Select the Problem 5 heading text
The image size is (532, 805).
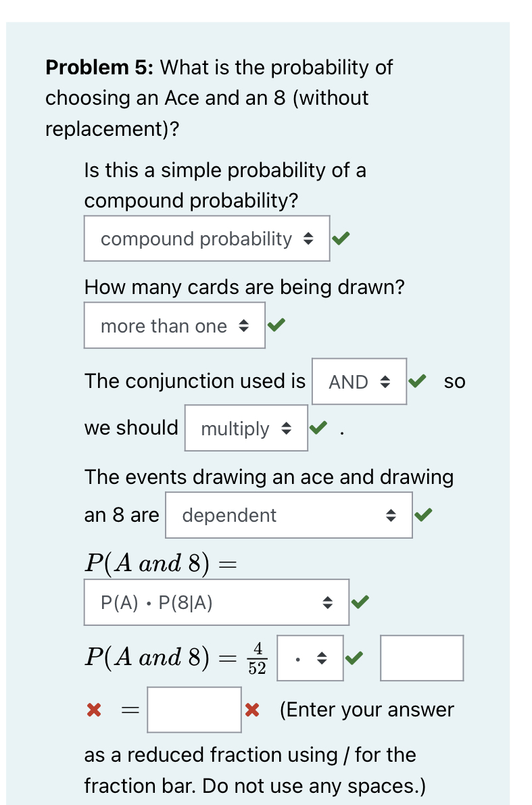[x=88, y=67]
